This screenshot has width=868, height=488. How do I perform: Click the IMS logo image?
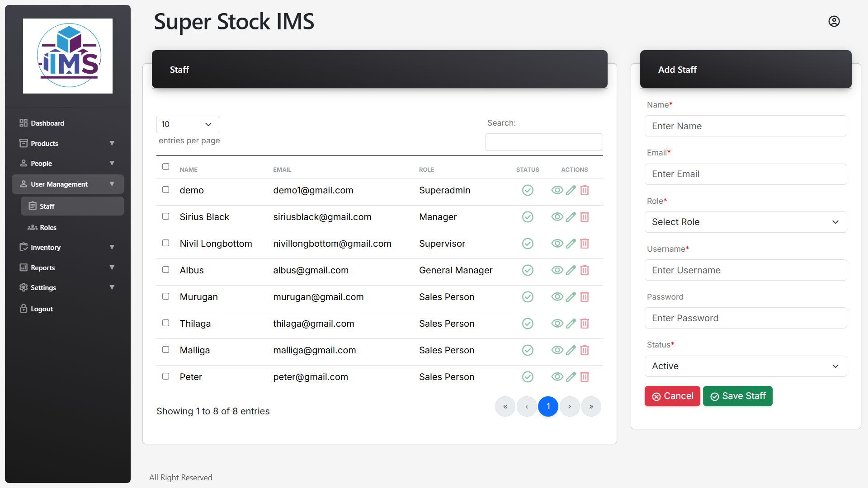tap(68, 56)
